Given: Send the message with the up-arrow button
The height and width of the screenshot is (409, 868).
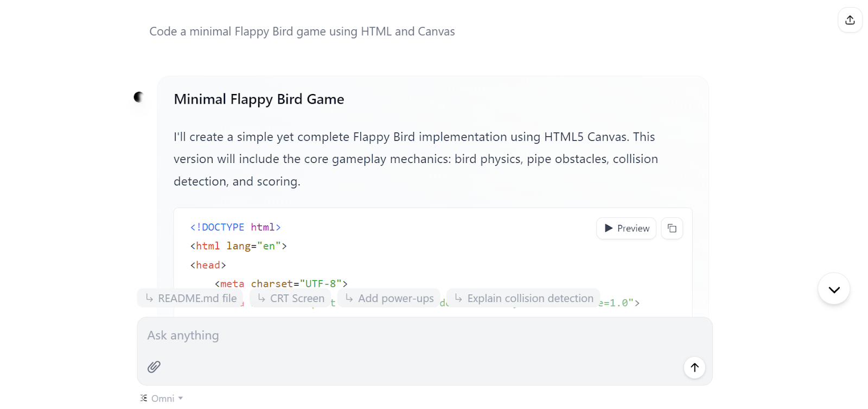Looking at the screenshot, I should point(694,368).
